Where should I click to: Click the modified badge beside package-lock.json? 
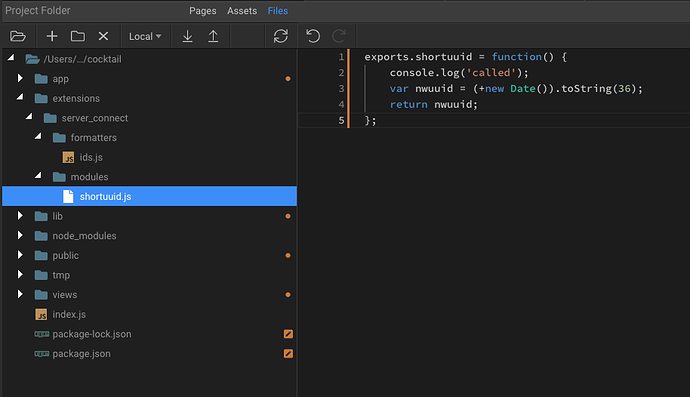288,334
